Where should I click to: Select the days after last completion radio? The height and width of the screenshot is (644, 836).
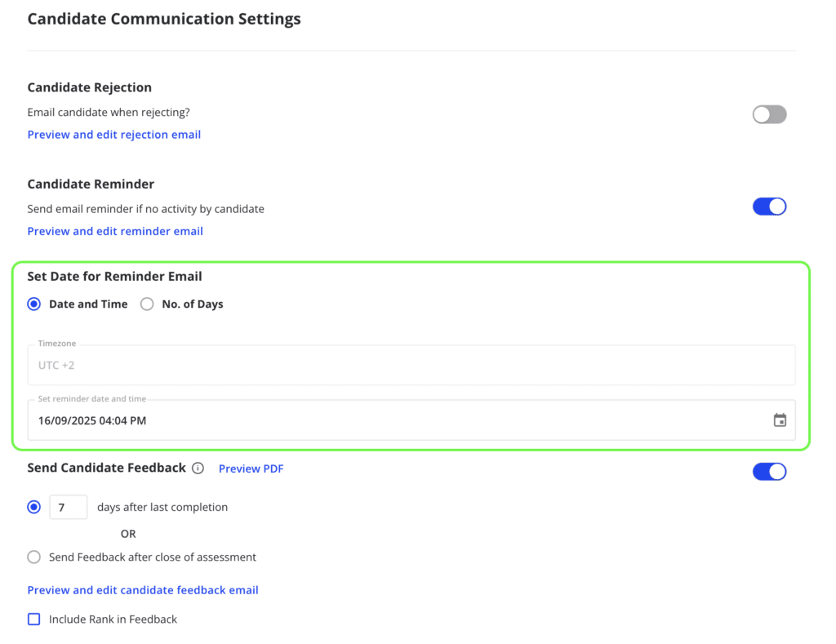tap(34, 507)
